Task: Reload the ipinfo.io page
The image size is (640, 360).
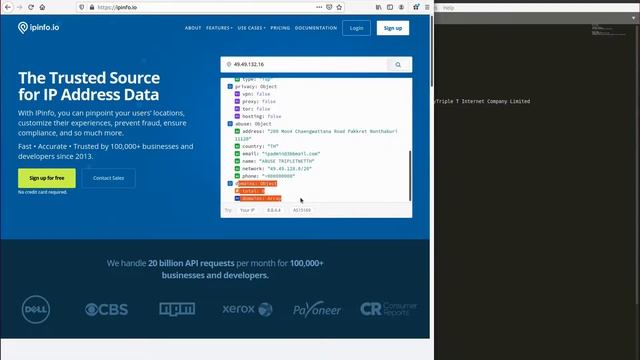Action: 31,7
